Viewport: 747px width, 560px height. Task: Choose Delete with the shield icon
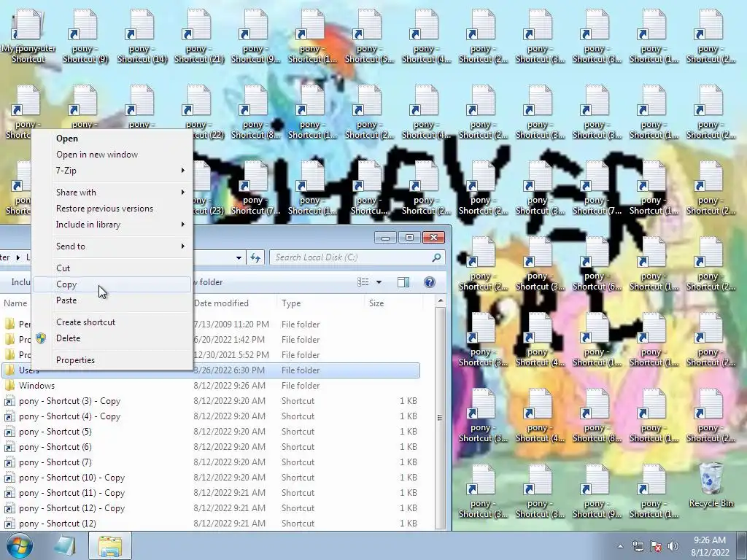point(68,338)
